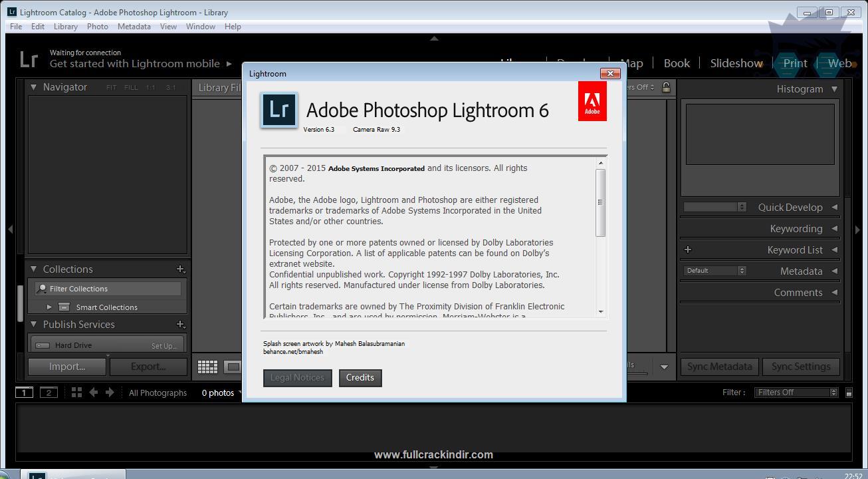Select main window display 1 icon
868x479 pixels.
click(x=24, y=393)
